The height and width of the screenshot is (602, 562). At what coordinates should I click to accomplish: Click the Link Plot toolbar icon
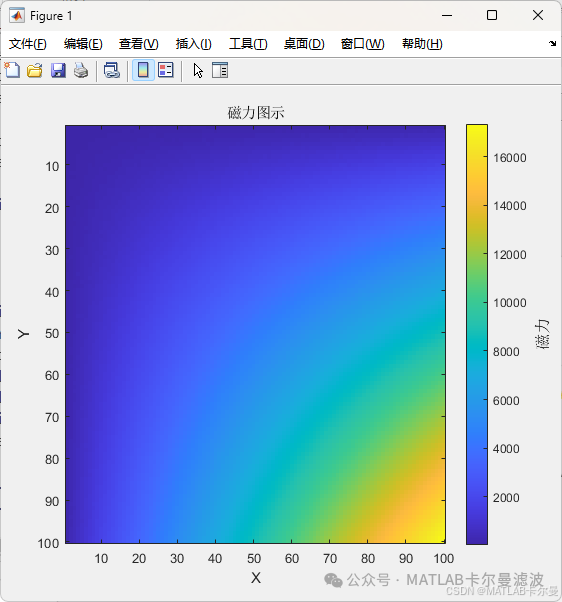point(112,71)
